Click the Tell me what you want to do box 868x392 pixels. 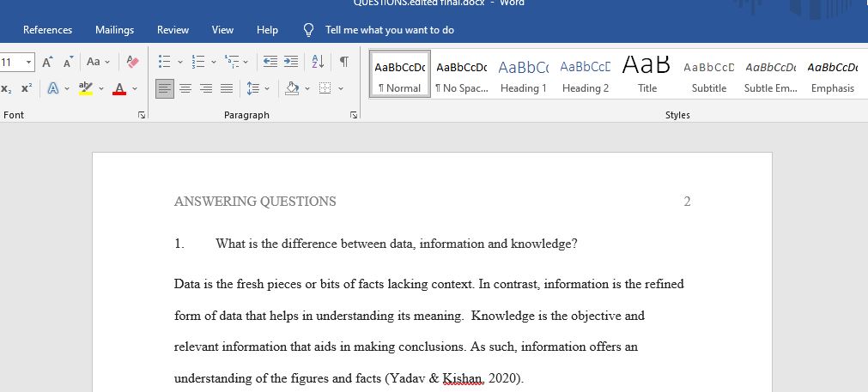[x=390, y=30]
